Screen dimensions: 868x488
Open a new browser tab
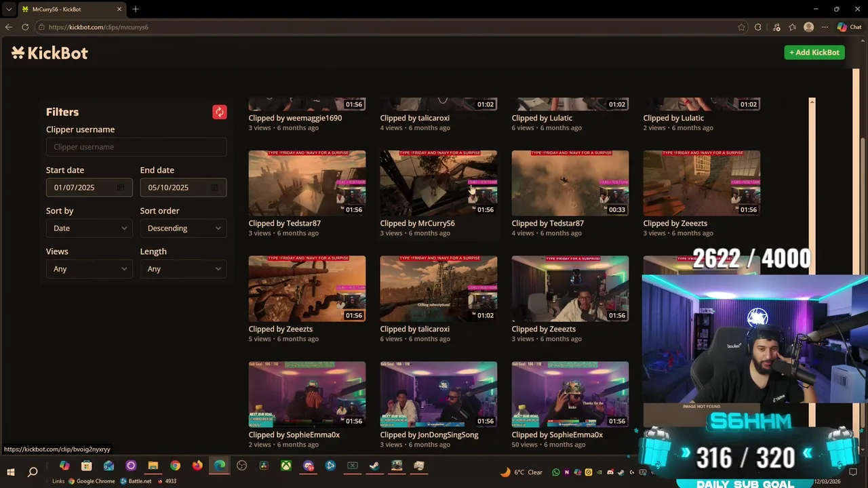click(x=136, y=9)
